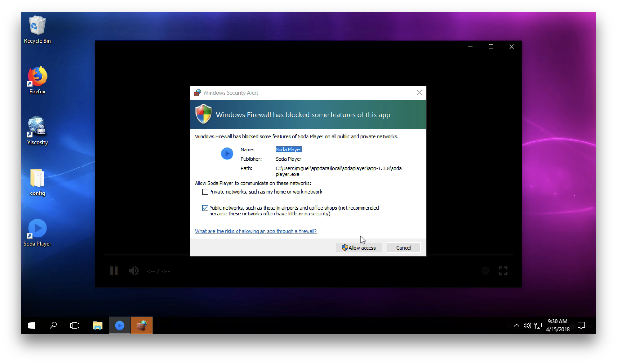Image resolution: width=617 pixels, height=364 pixels.
Task: Click the Windows Security Alert title icon
Action: coord(197,93)
